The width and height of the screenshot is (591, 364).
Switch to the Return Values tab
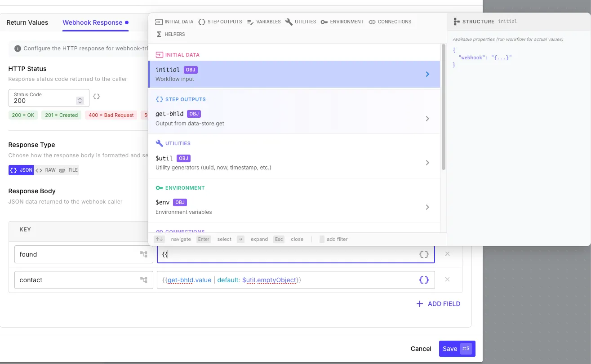[x=27, y=22]
